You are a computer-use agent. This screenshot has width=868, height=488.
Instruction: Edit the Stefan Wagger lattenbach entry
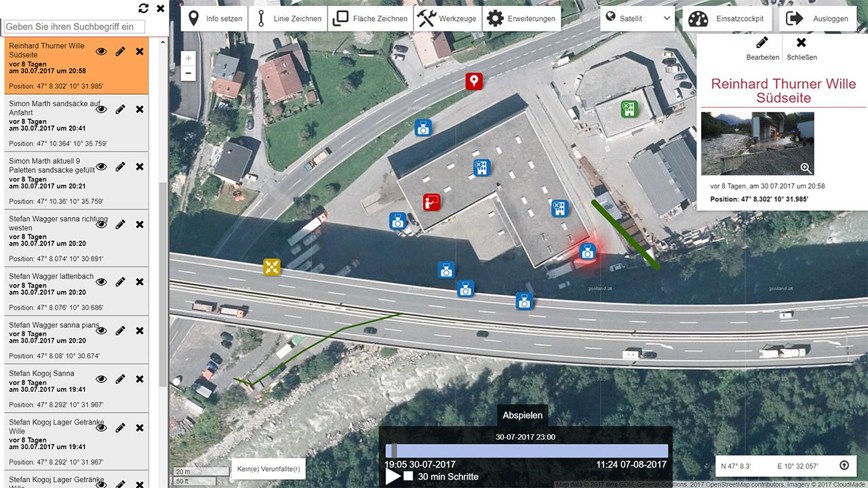pos(121,282)
